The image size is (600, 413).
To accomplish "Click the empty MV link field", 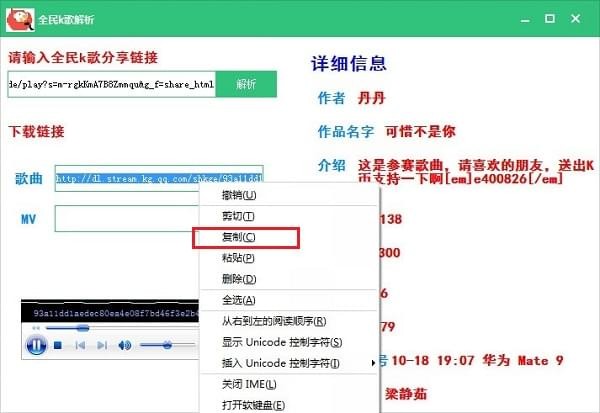I will click(x=127, y=219).
